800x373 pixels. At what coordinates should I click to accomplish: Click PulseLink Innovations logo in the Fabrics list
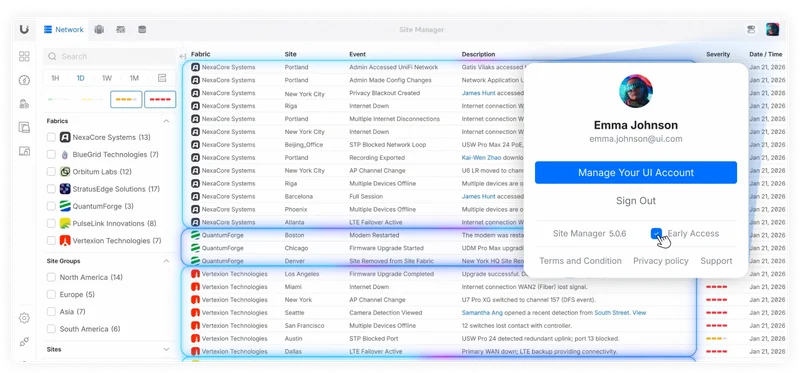pos(65,223)
